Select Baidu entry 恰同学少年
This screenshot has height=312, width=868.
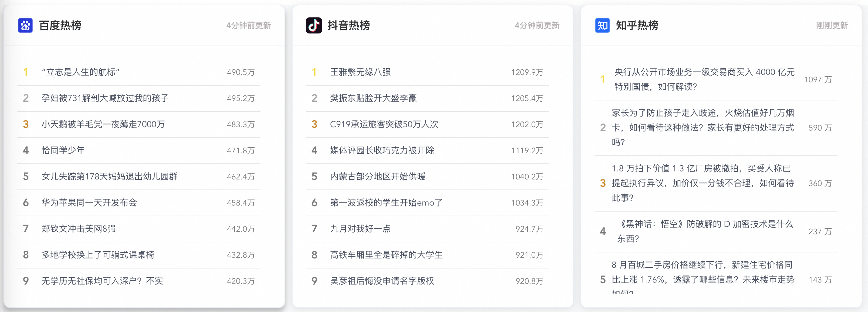pyautogui.click(x=63, y=150)
